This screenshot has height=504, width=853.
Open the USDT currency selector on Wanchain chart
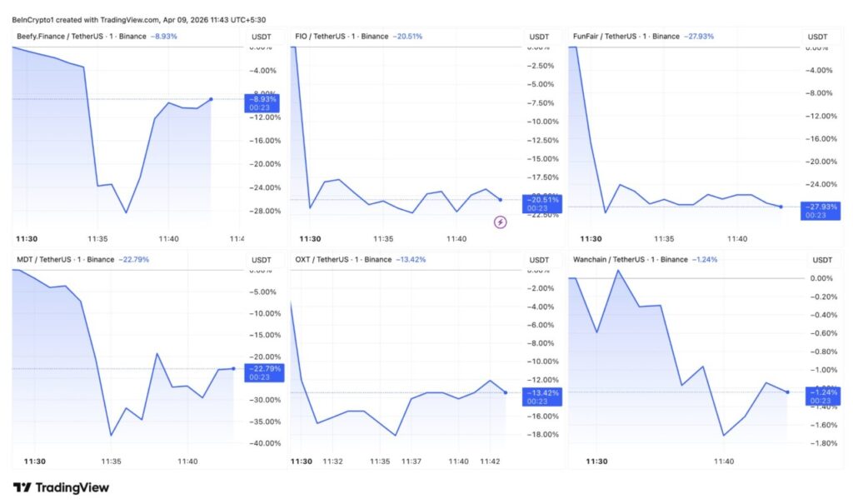coord(818,260)
